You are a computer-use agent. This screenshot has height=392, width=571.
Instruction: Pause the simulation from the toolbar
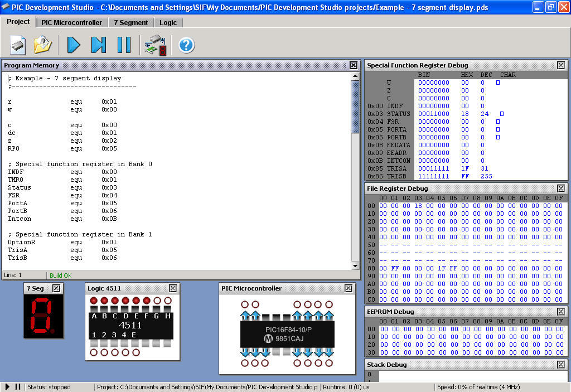point(124,45)
